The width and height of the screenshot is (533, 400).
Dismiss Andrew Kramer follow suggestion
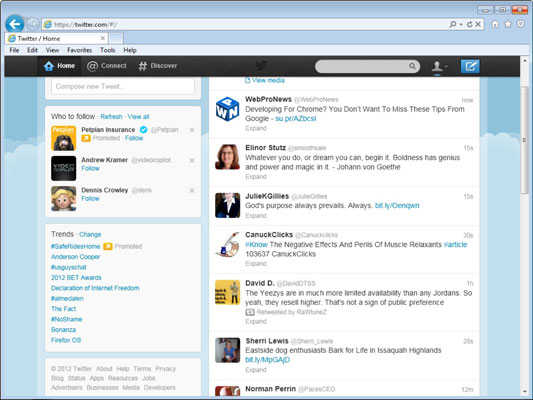pyautogui.click(x=192, y=160)
